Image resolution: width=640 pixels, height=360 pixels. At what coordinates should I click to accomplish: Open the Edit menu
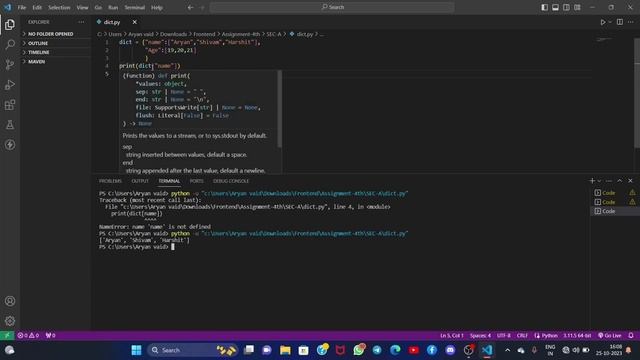pos(37,7)
